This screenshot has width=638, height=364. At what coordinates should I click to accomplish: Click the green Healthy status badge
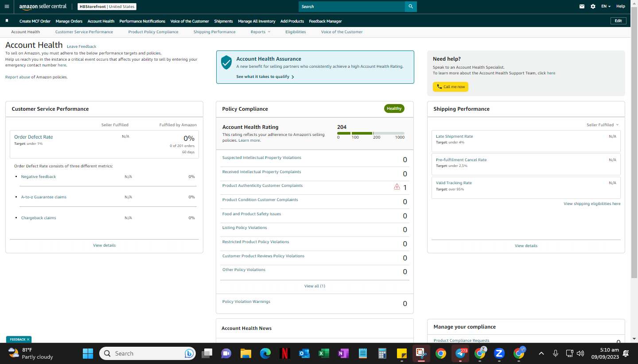tap(394, 108)
